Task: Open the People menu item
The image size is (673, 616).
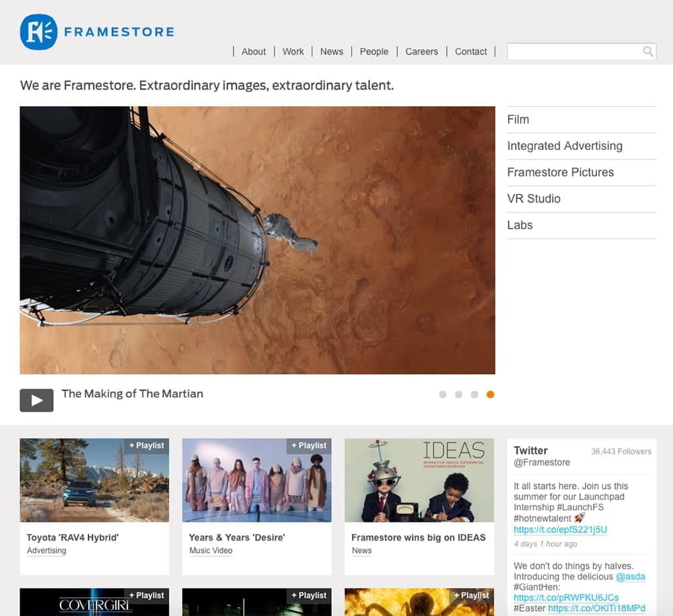Action: 374,52
